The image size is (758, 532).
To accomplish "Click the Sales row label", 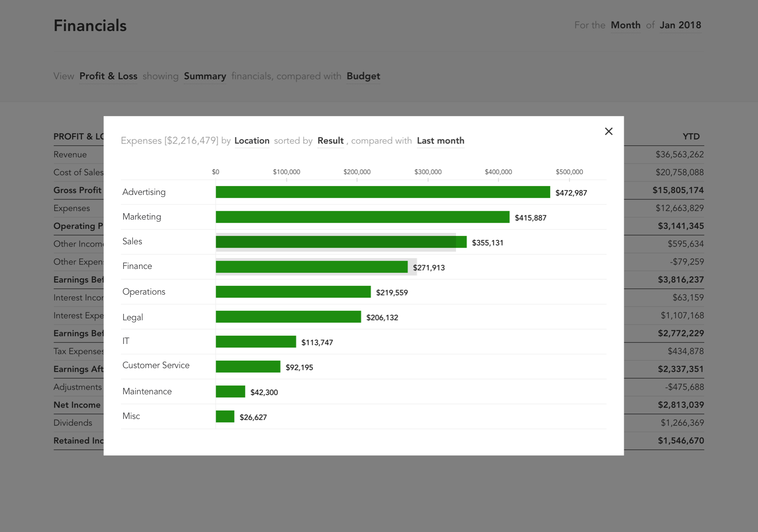I will coord(132,241).
